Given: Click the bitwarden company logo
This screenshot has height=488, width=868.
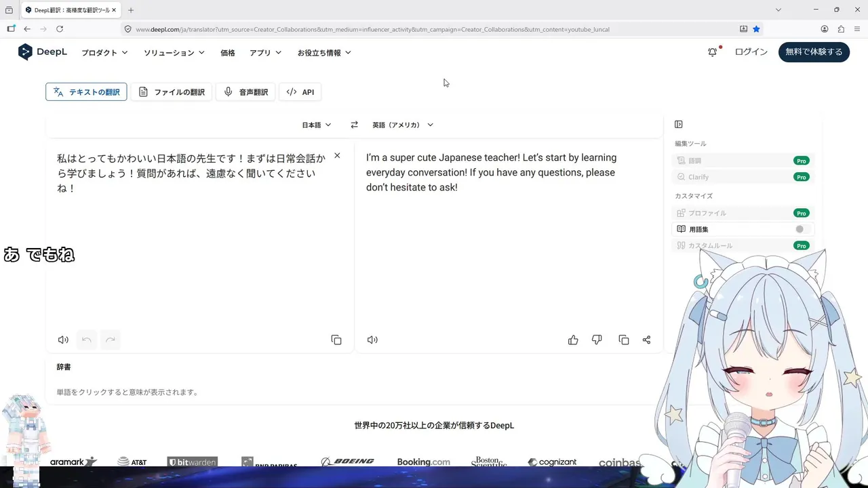Looking at the screenshot, I should [193, 462].
